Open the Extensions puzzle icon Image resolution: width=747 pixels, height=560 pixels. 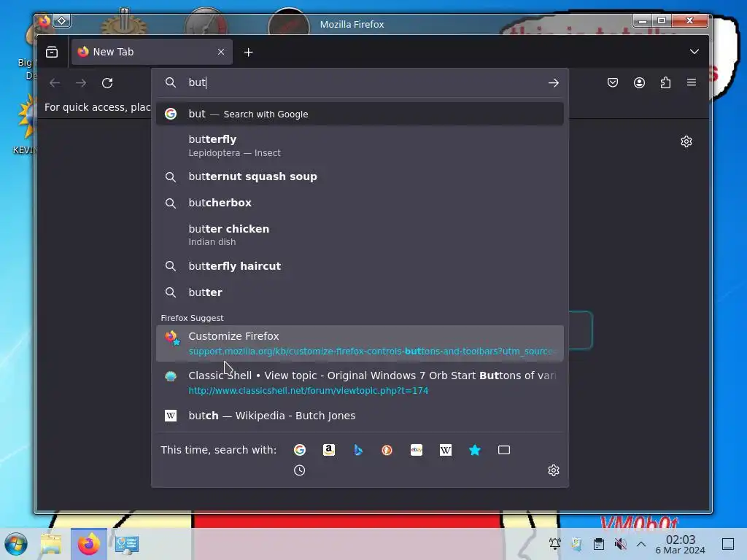(665, 82)
